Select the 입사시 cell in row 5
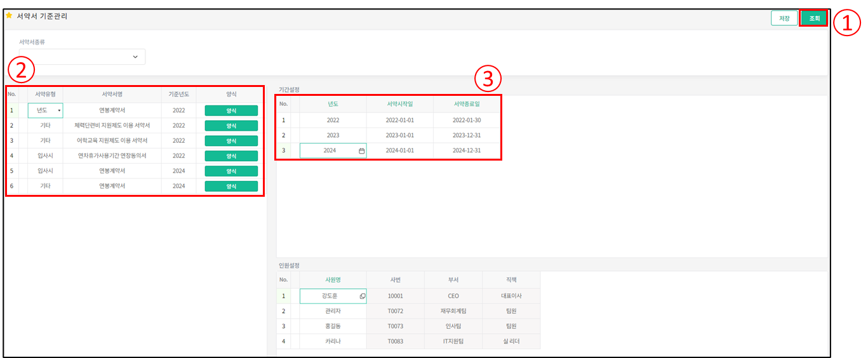This screenshot has height=358, width=868. pos(45,171)
